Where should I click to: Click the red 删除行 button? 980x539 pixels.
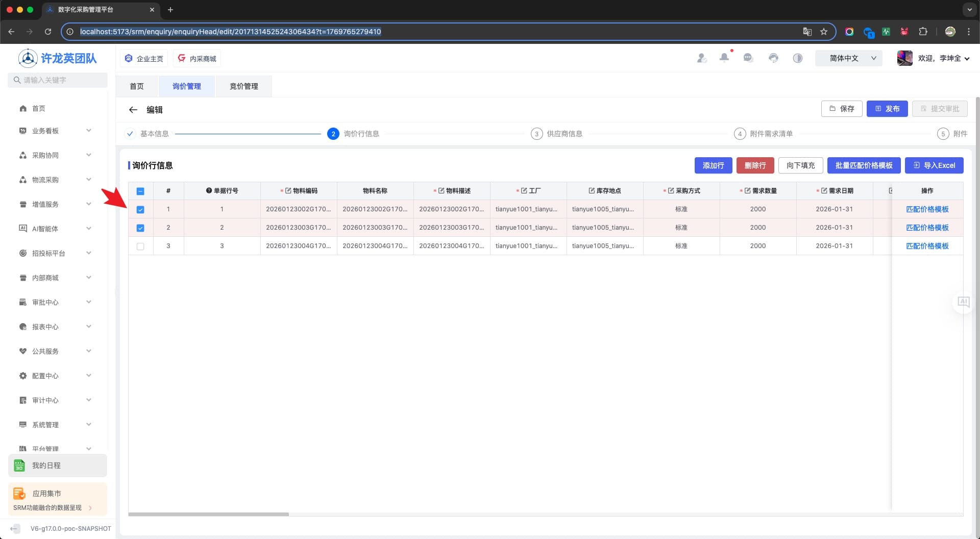click(755, 165)
